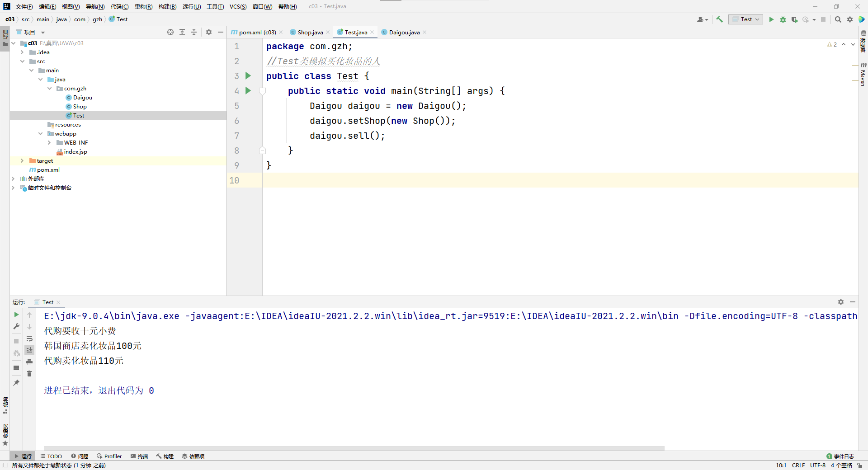Expand the .idea folder

pos(22,52)
